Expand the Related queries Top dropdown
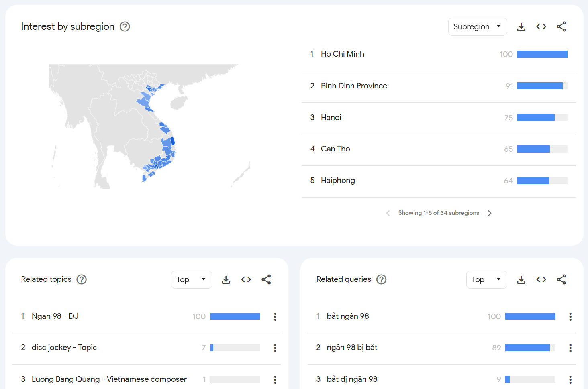The image size is (588, 389). tap(486, 280)
